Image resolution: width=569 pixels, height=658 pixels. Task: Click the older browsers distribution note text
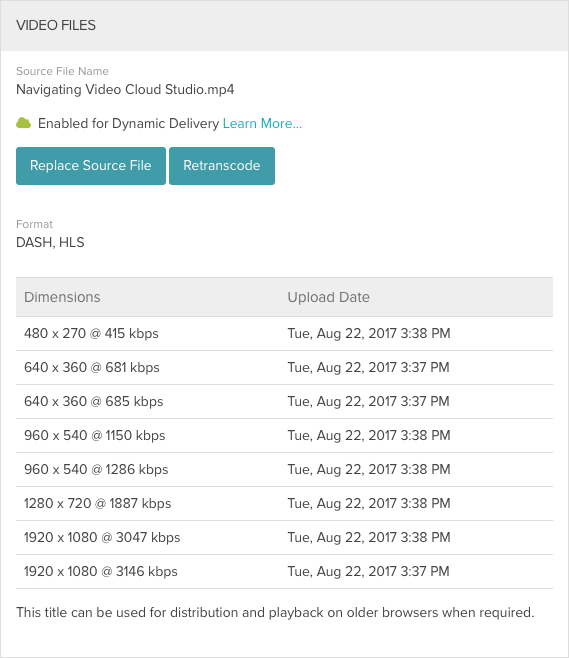pyautogui.click(x=275, y=613)
